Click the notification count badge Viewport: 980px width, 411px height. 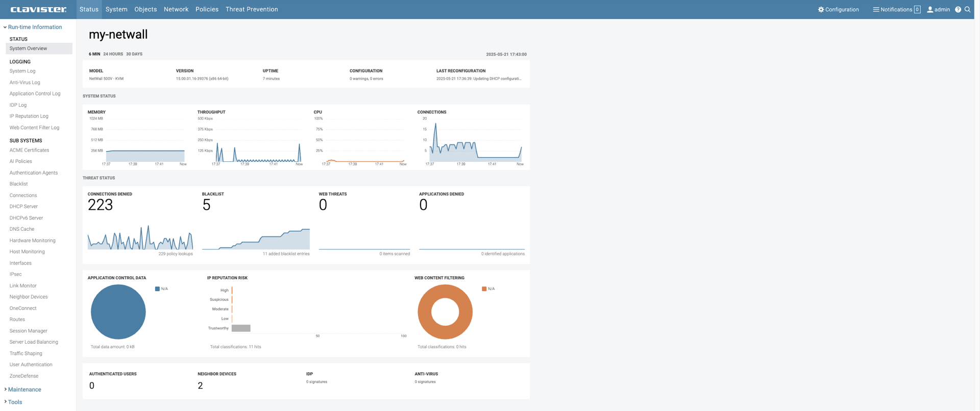(x=917, y=9)
